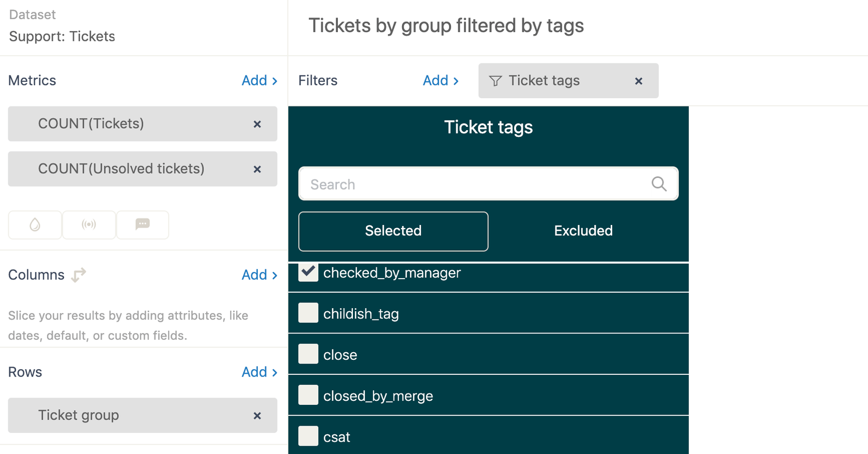Add a new filter
The height and width of the screenshot is (454, 868).
click(x=441, y=81)
